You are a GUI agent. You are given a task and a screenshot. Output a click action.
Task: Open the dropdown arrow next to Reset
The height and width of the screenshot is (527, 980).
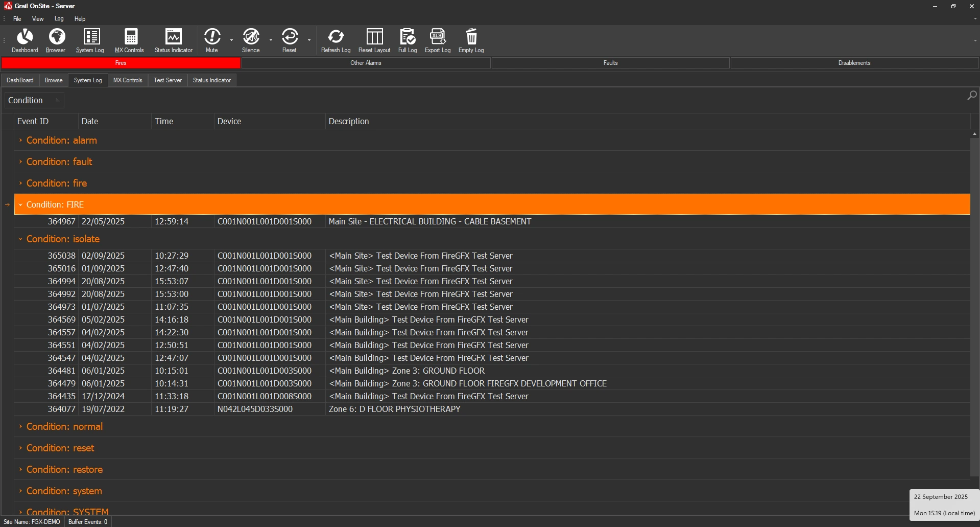coord(309,40)
